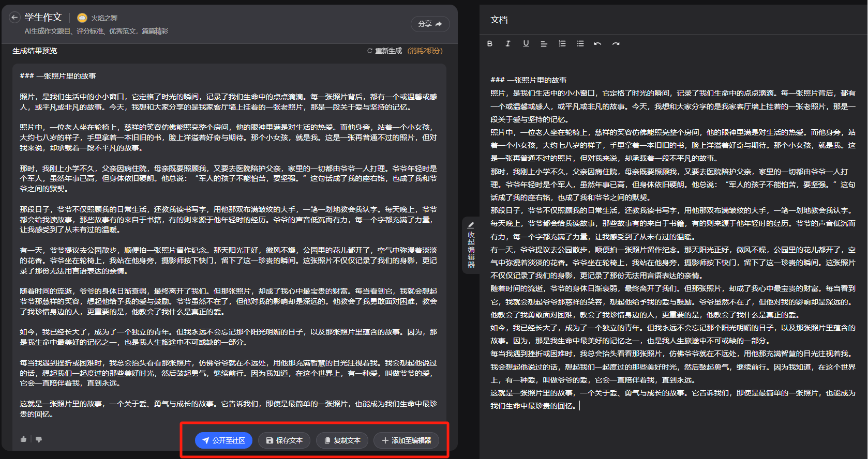868x459 pixels.
Task: Collapse the editor via 收起编辑器 tab
Action: 471,245
